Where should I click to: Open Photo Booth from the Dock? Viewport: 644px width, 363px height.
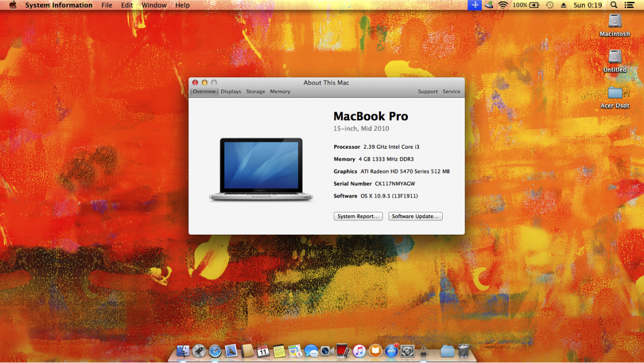pyautogui.click(x=343, y=351)
